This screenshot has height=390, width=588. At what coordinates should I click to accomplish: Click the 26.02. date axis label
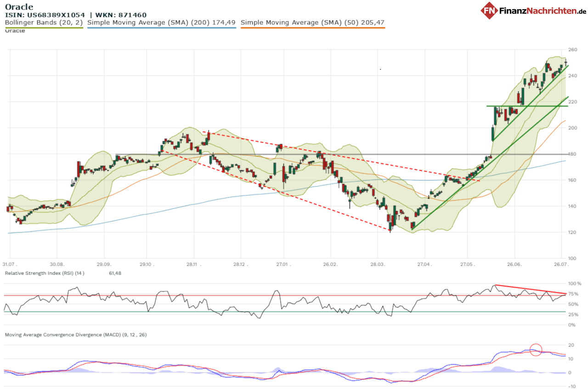[330, 265]
